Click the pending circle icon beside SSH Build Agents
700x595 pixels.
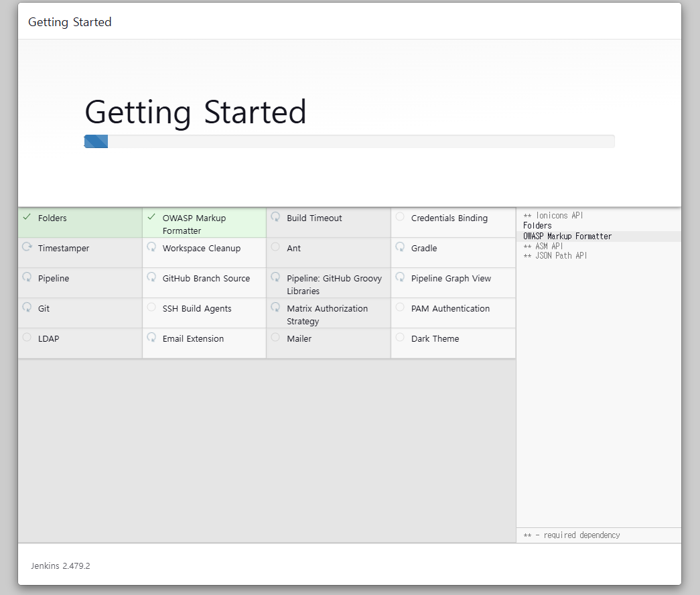(151, 307)
